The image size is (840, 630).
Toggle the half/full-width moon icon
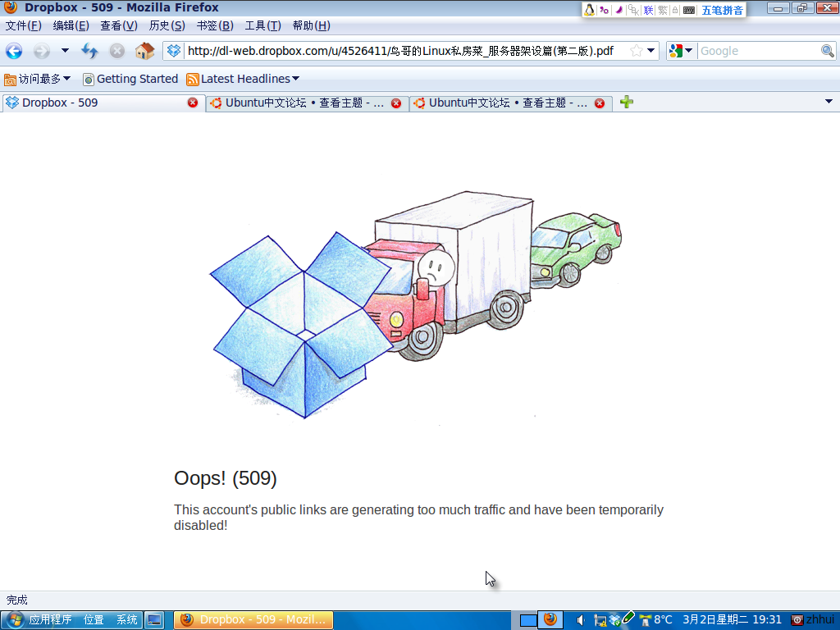619,10
